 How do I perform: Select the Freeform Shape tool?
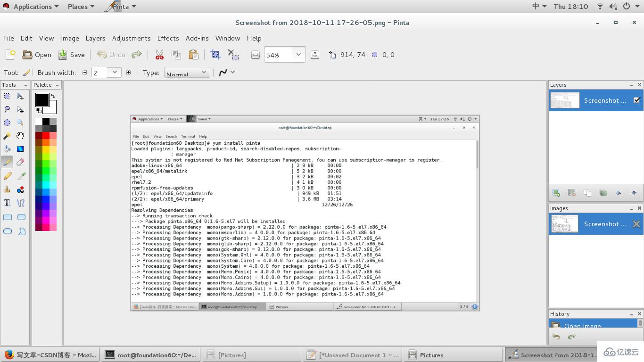click(21, 231)
